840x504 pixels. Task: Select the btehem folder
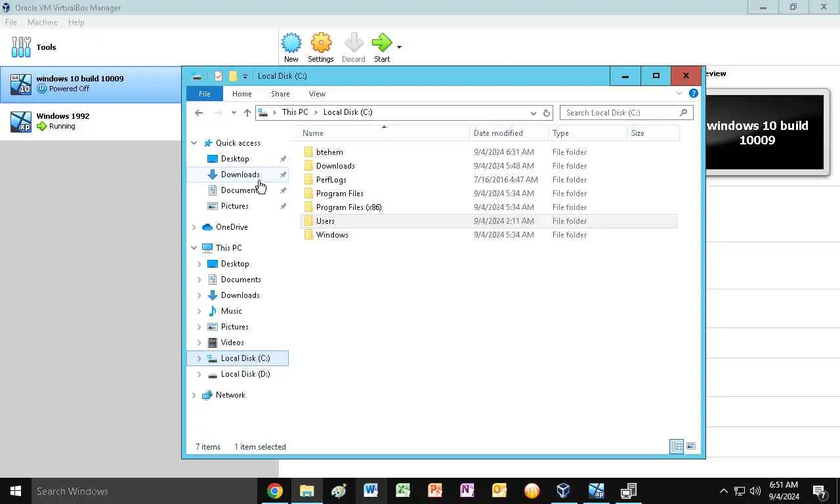(329, 152)
